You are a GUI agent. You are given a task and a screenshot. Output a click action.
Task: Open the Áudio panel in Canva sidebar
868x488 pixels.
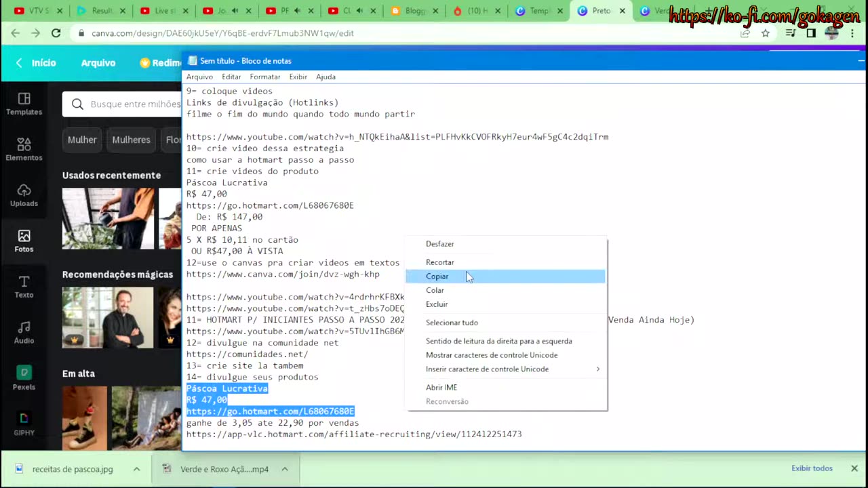(24, 333)
